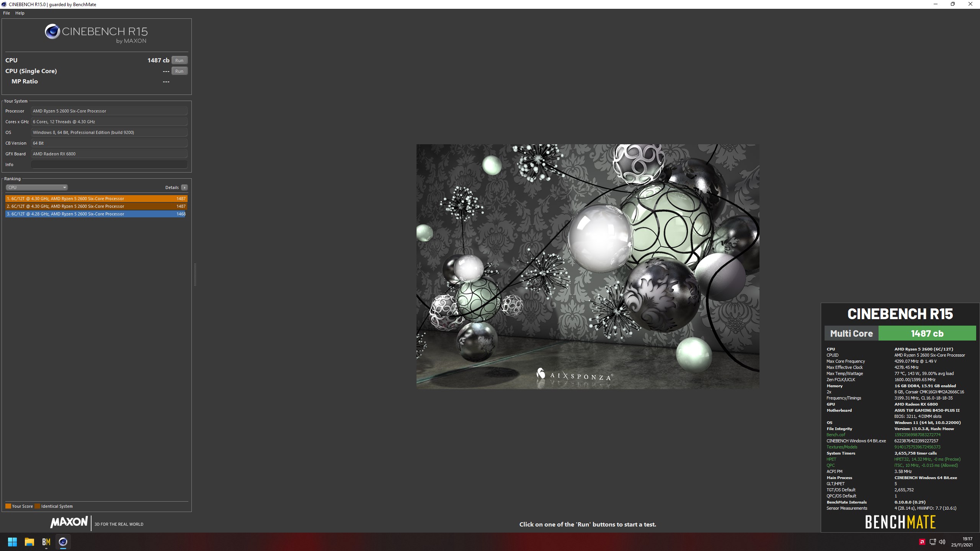The height and width of the screenshot is (551, 980).
Task: Minimize the Cinebench window
Action: (x=936, y=4)
